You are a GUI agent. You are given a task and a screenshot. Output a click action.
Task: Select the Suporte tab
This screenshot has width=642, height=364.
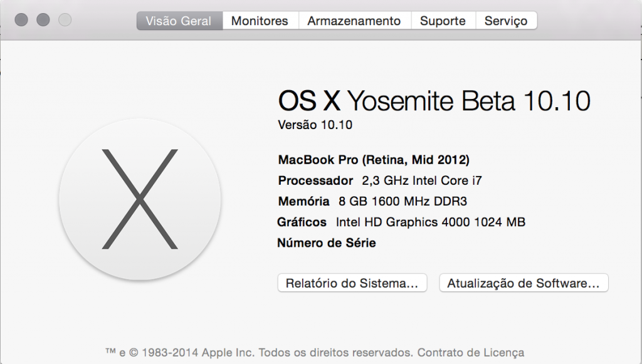point(443,21)
